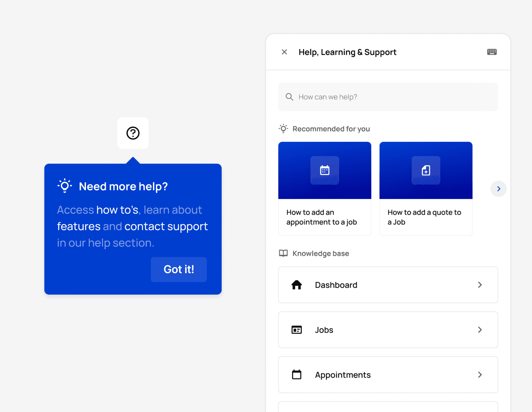The image size is (532, 412).
Task: Close the Help, Learning & Support panel
Action: coord(284,52)
